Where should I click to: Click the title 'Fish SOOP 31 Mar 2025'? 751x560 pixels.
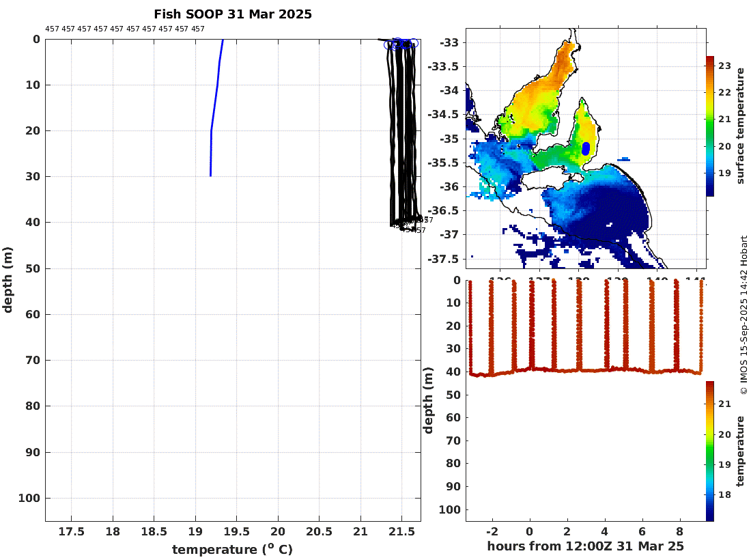[233, 14]
